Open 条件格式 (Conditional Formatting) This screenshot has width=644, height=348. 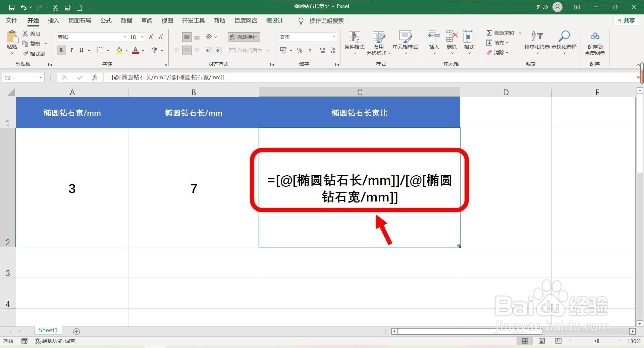[x=354, y=43]
